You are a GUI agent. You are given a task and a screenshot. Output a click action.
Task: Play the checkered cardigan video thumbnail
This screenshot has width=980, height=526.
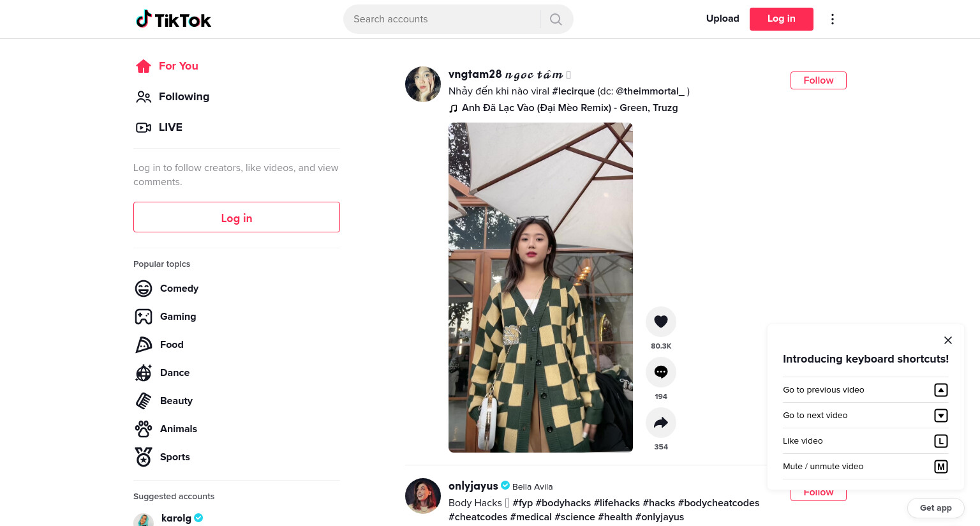[x=540, y=287]
